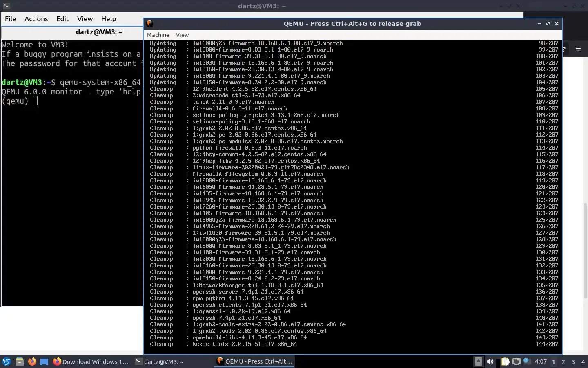Open the File menu in the terminal
This screenshot has width=588, height=368.
tap(11, 19)
